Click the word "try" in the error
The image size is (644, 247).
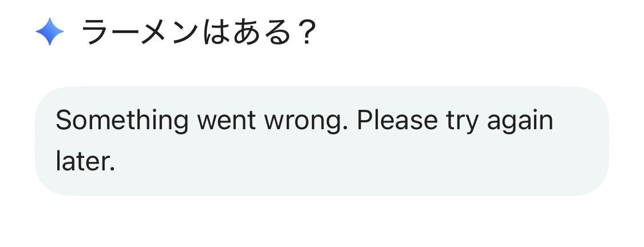pos(461,121)
